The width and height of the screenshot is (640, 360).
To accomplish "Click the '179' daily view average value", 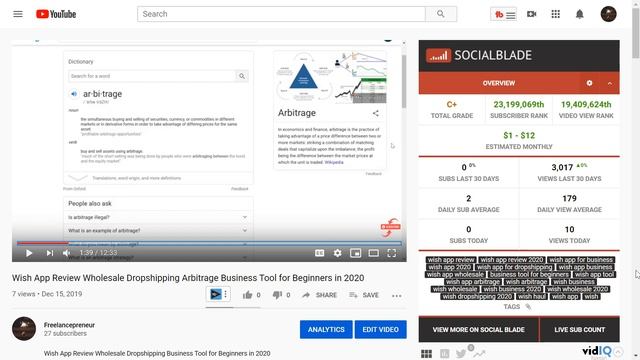I will coord(569,198).
